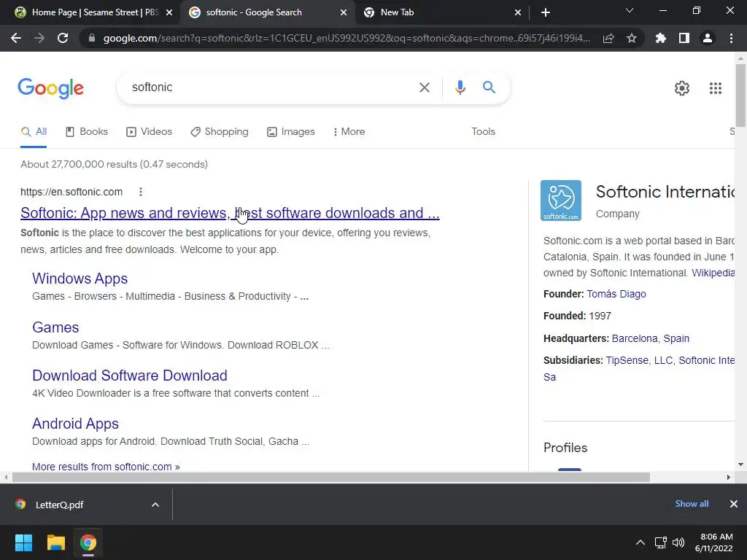
Task: Open Chrome side panel
Action: [684, 38]
